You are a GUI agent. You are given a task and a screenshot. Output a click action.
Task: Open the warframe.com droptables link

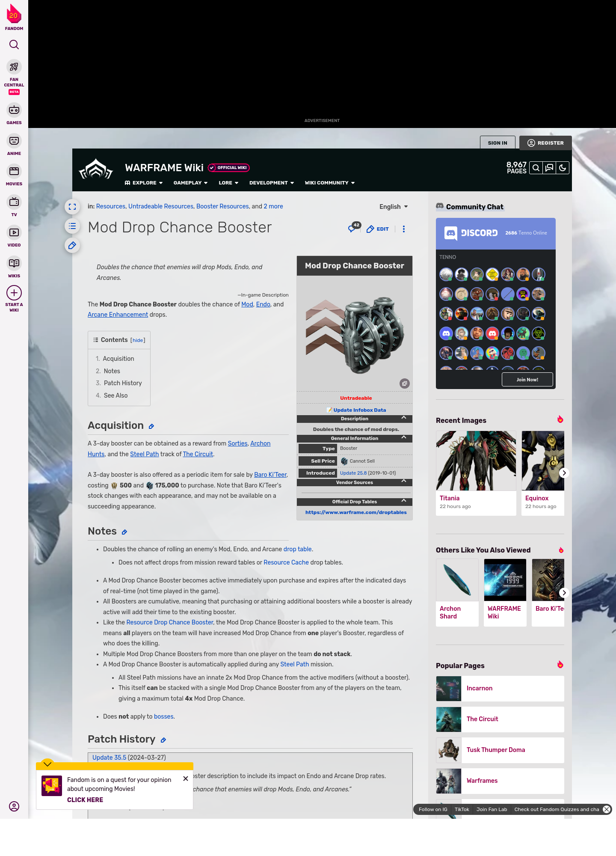[x=356, y=512]
